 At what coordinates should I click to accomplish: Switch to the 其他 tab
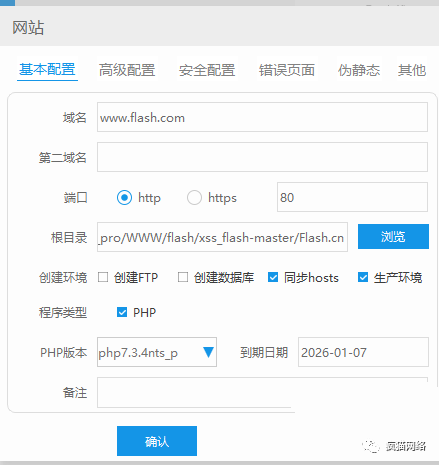[x=412, y=70]
